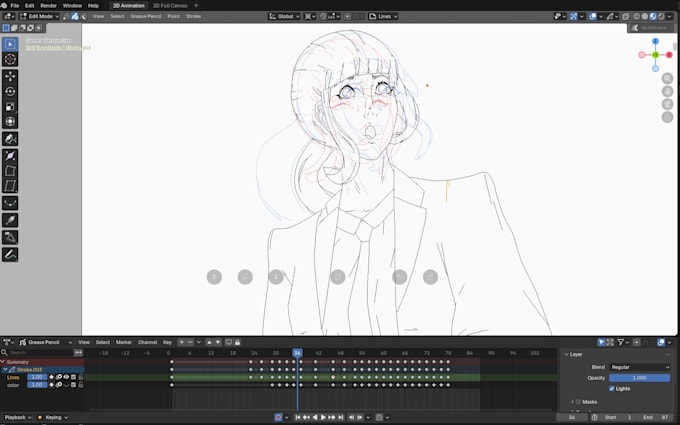The height and width of the screenshot is (425, 680).
Task: Click the red X axis on navigation gizmo
Action: 669,55
